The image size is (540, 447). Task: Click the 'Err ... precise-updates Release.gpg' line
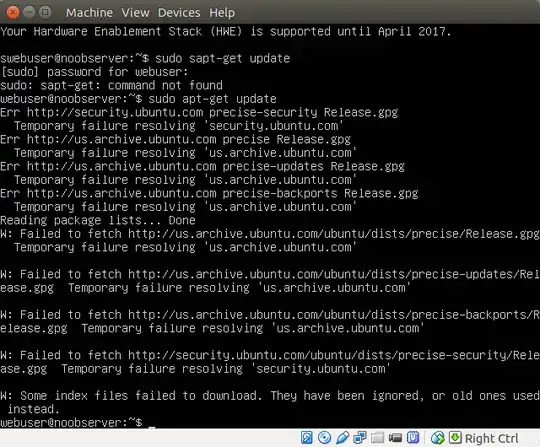[x=202, y=166]
